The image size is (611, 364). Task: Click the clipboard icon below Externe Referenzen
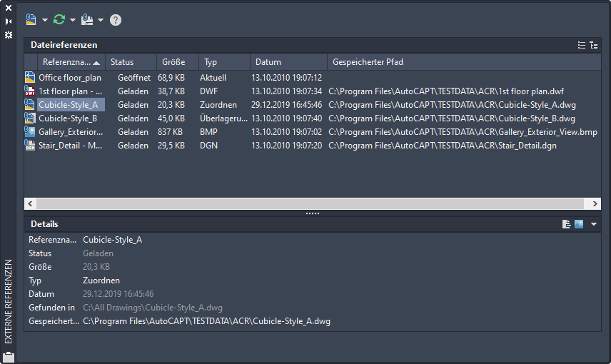(x=9, y=357)
